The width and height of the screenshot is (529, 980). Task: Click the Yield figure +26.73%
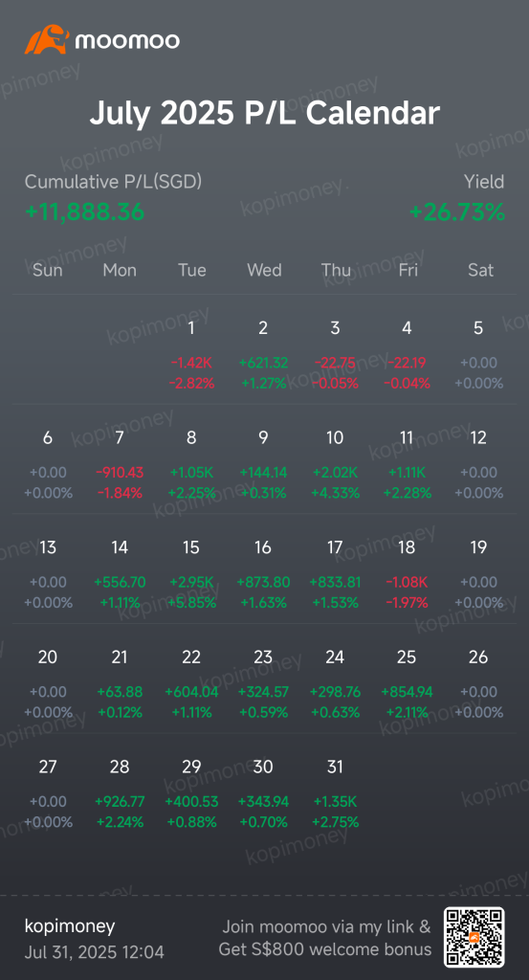(457, 212)
